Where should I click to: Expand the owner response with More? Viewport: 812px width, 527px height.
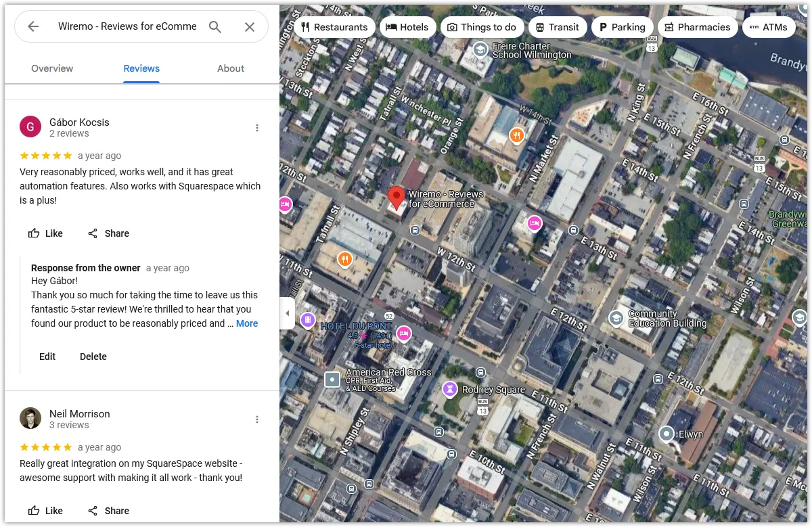point(246,323)
